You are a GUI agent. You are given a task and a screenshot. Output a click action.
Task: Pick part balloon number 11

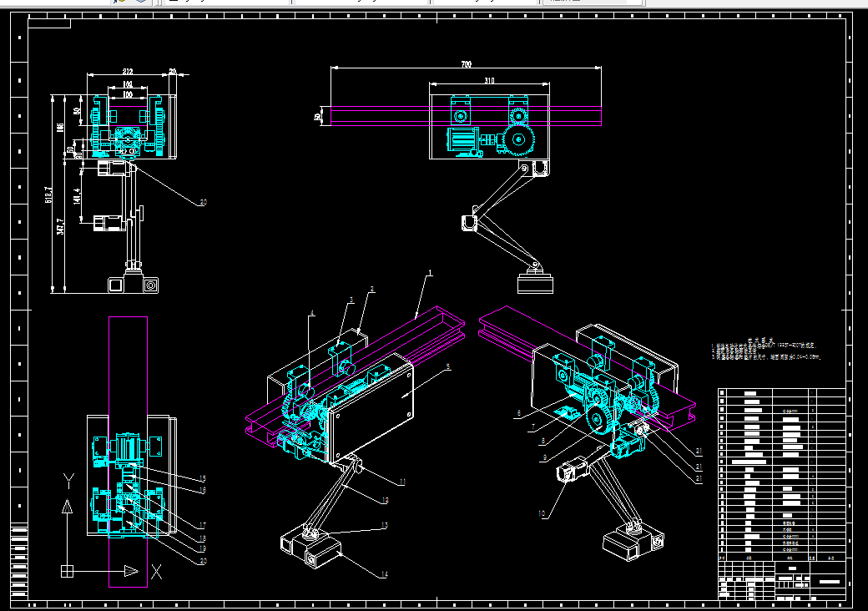tap(402, 482)
